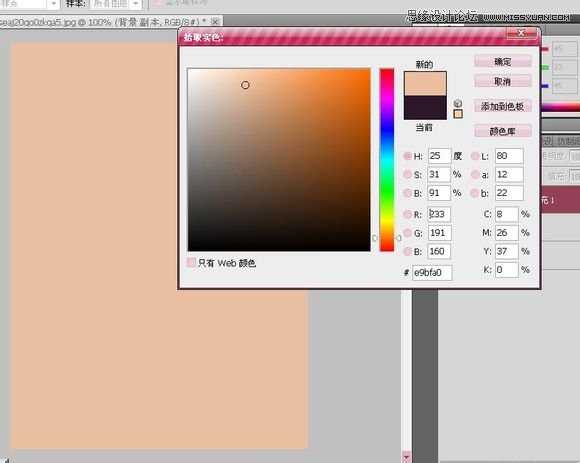
Task: Click the 添加到色板 button
Action: coord(503,107)
